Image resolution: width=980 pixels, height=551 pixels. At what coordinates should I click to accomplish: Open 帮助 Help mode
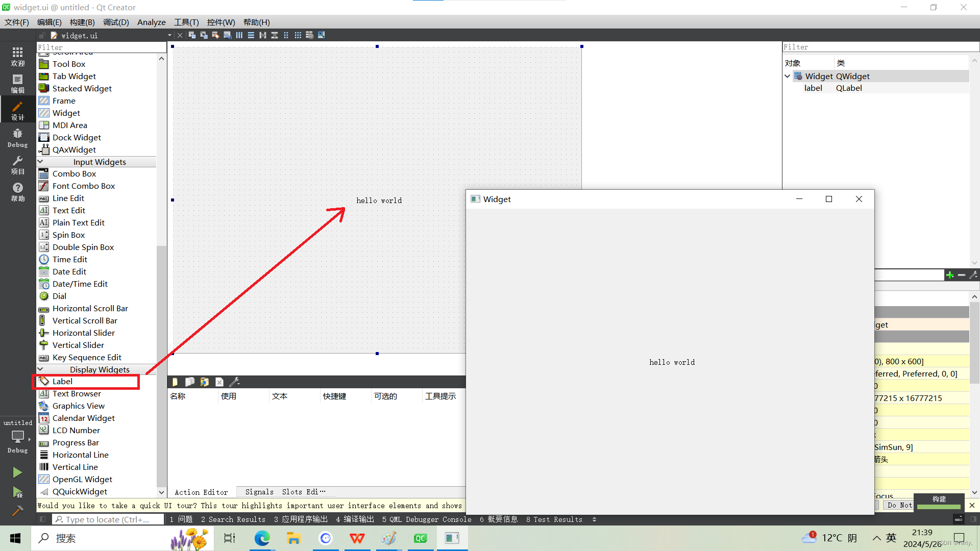point(18,192)
